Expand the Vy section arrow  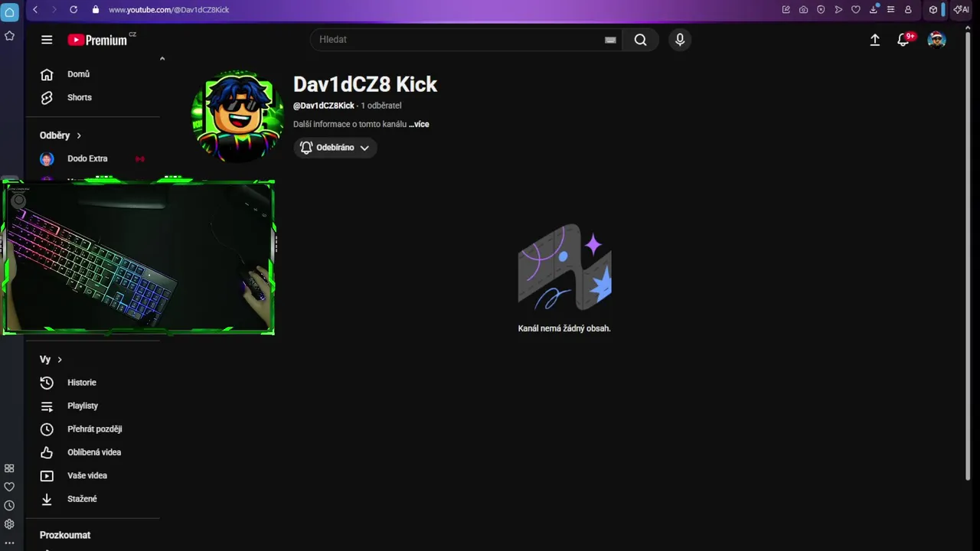click(x=59, y=360)
